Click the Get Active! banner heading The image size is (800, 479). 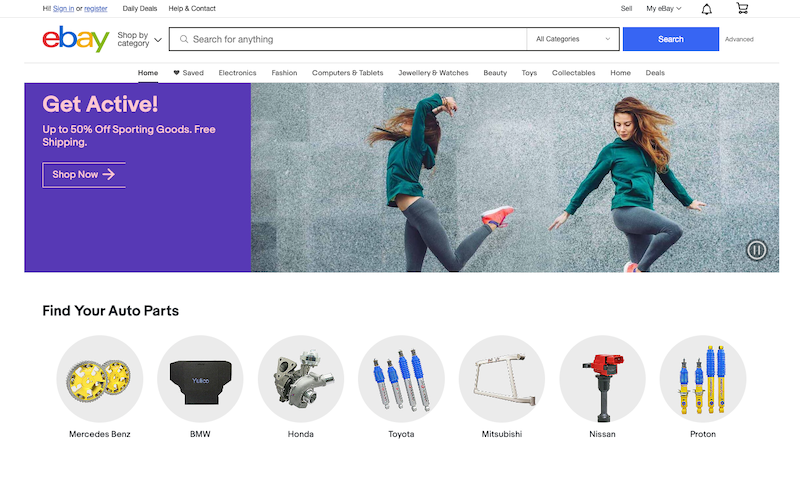tap(100, 104)
